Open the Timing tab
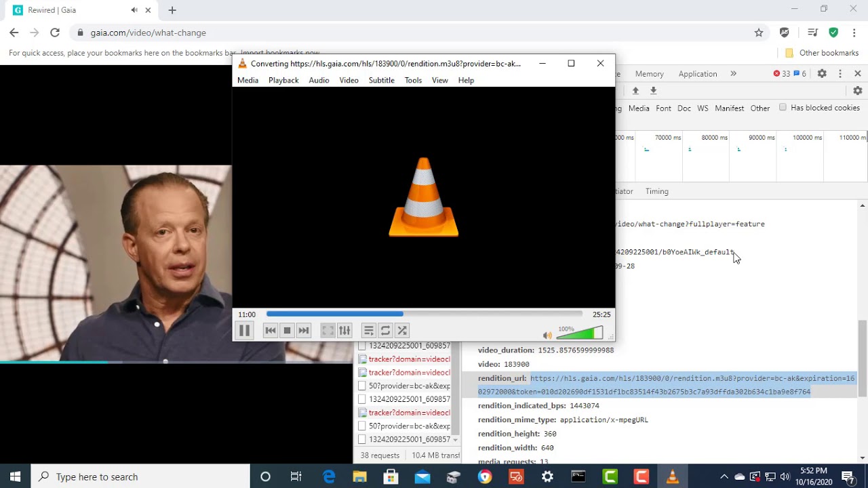Screen dimensions: 868x488 657,191
